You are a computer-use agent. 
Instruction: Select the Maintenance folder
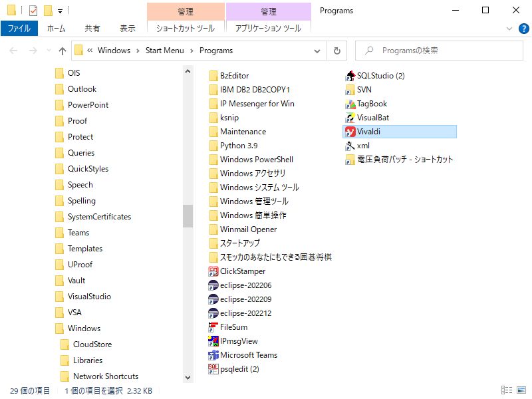238,131
